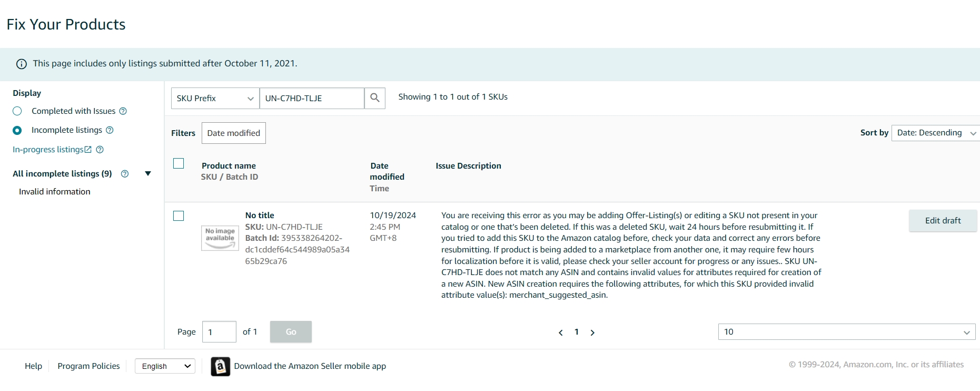Select Incomplete listings radio button
Image resolution: width=980 pixels, height=391 pixels.
[x=17, y=130]
